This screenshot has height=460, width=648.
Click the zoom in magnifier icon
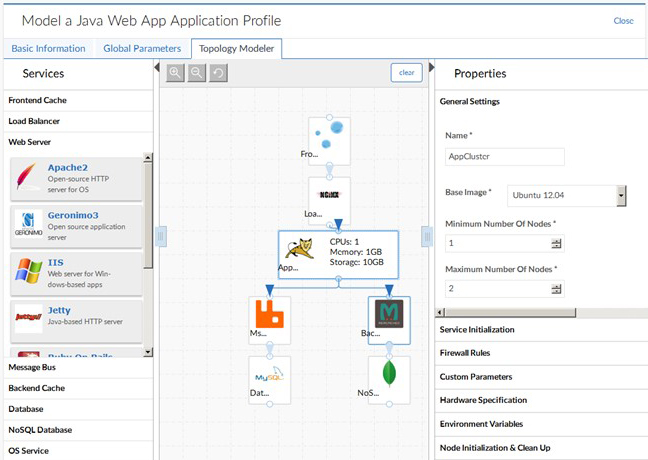click(176, 73)
